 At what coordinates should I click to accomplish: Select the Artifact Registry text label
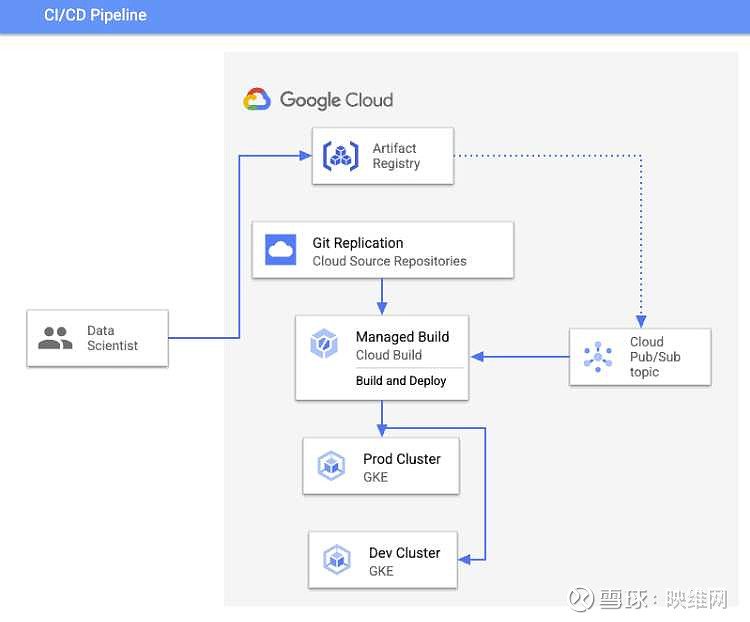coord(396,156)
